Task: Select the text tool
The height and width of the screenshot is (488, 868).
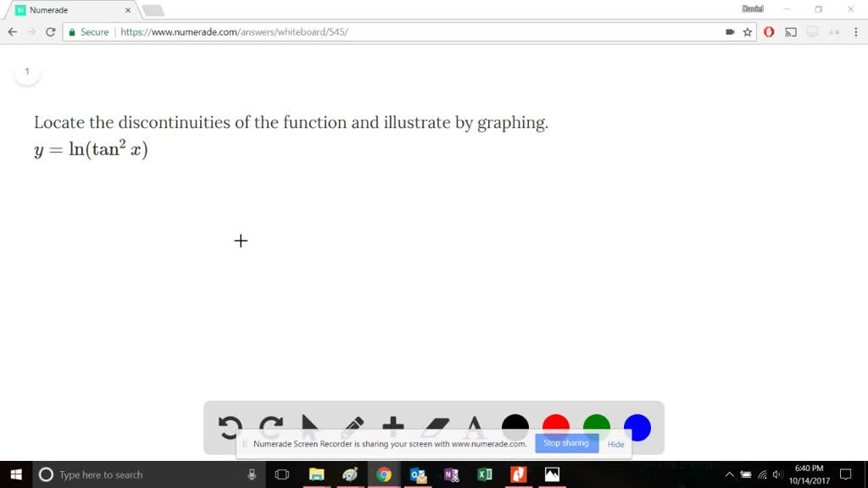Action: coord(475,426)
